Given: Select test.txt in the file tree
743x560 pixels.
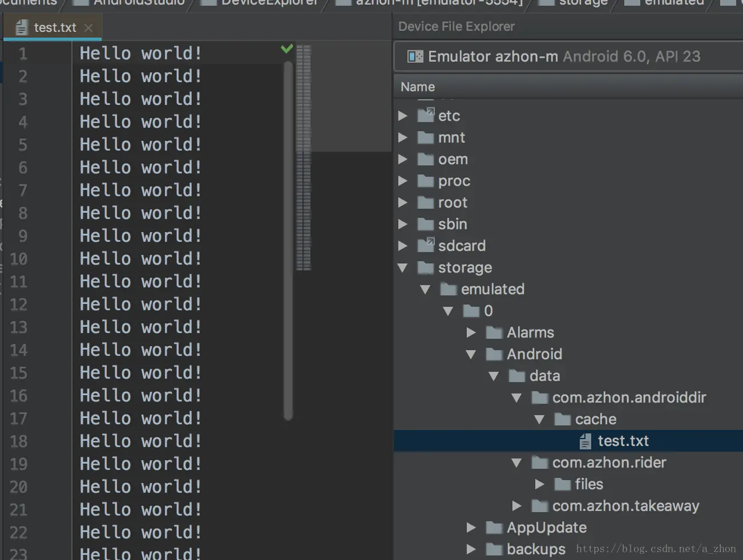Looking at the screenshot, I should (x=568, y=441).
